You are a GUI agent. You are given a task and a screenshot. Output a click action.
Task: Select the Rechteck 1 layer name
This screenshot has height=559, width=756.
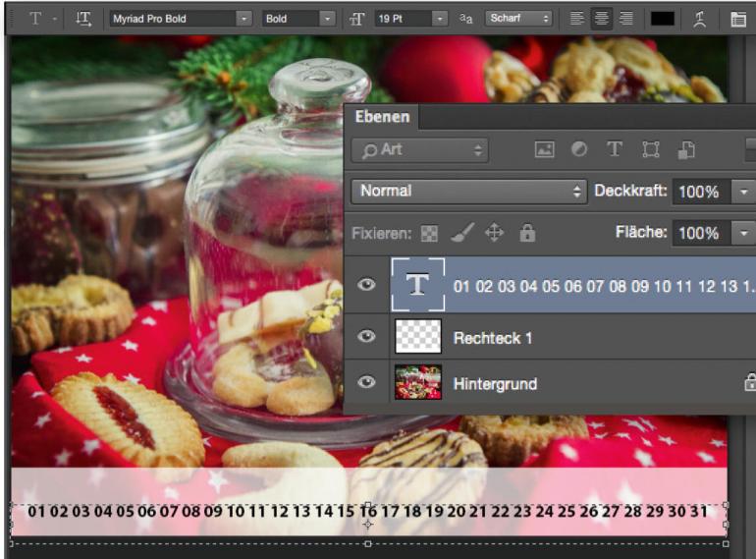point(492,338)
